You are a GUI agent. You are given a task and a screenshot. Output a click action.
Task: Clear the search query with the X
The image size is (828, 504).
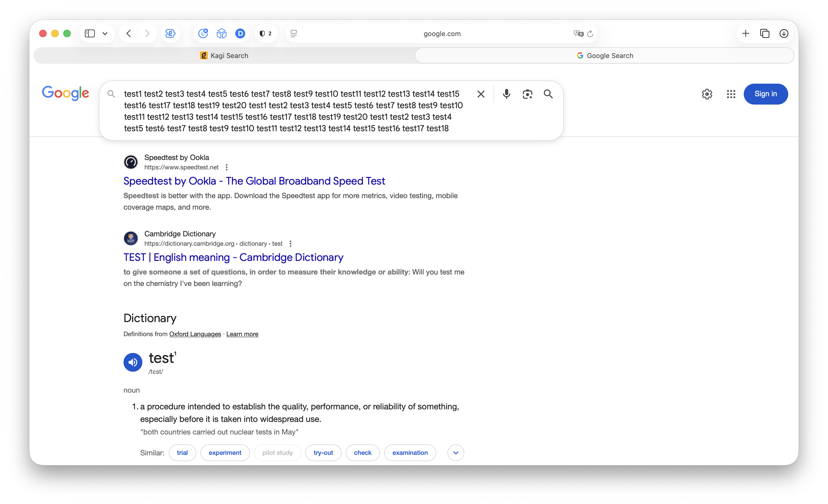click(480, 94)
